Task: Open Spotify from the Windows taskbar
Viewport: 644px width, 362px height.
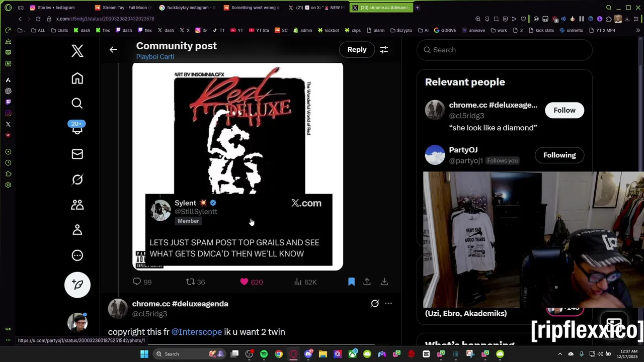Action: point(264,354)
